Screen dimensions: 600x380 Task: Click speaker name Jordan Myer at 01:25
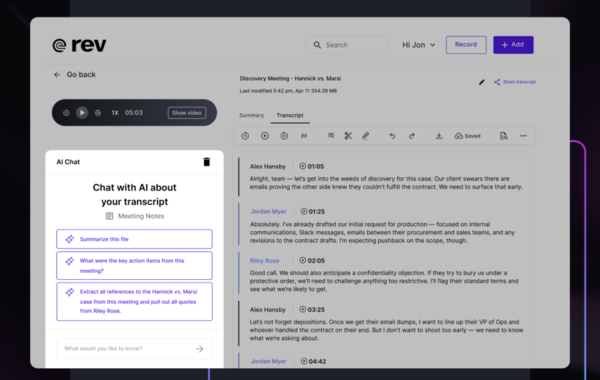[x=268, y=212]
